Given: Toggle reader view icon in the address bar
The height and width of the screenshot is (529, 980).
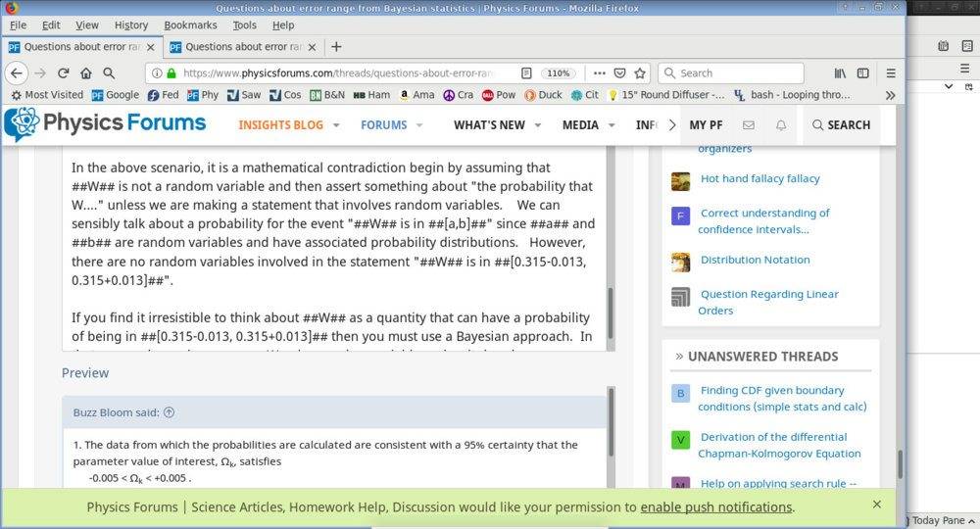Looking at the screenshot, I should 527,73.
